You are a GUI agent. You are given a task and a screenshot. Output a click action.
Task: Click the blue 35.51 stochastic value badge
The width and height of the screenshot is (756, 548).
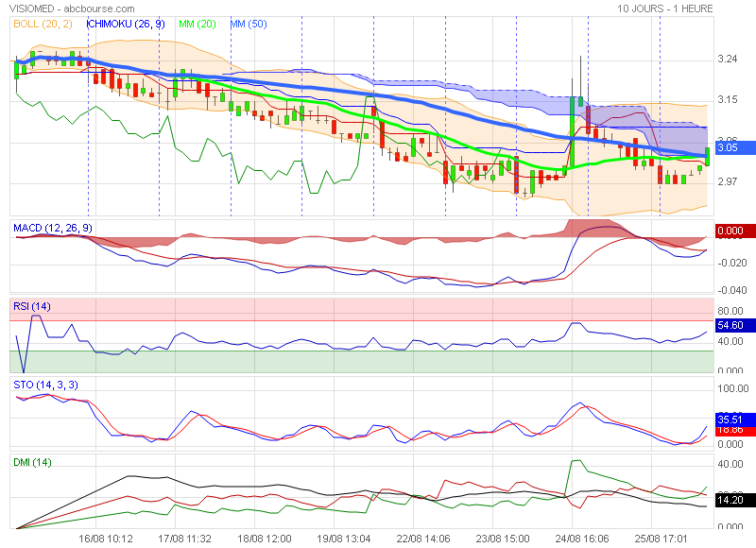pyautogui.click(x=735, y=420)
